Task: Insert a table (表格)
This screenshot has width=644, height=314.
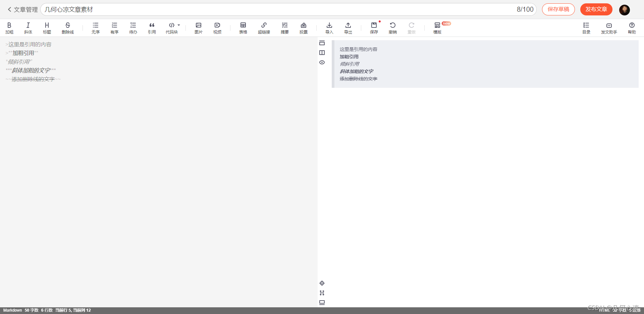Action: [243, 28]
